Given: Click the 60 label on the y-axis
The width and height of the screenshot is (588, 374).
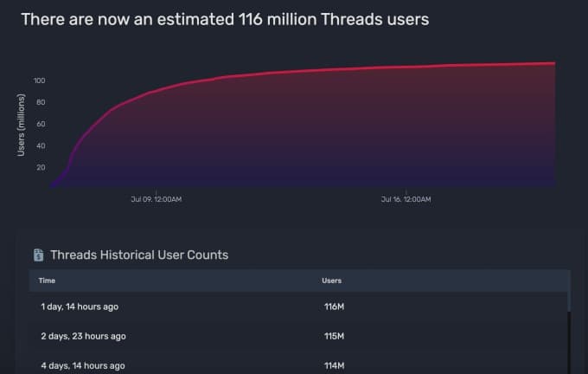Looking at the screenshot, I should pos(41,124).
